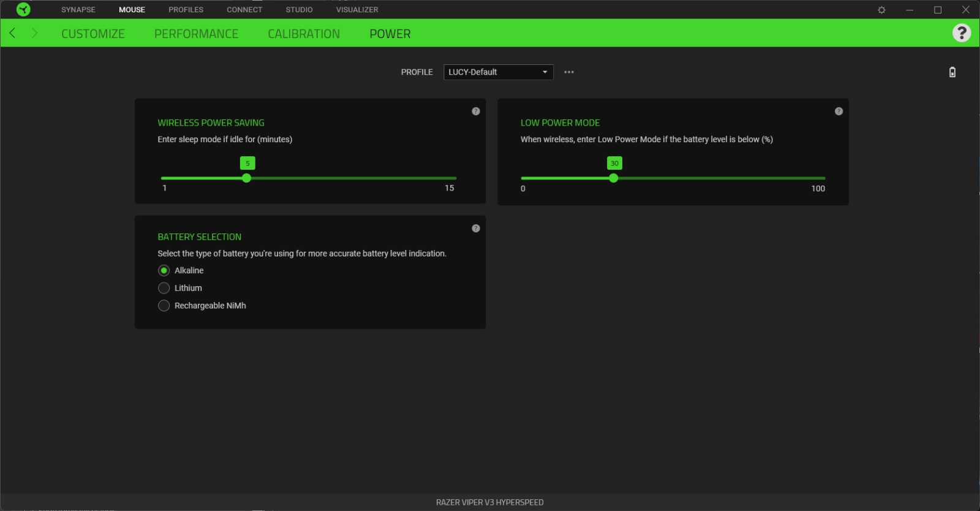
Task: Show Low Power Mode help tooltip
Action: [839, 112]
